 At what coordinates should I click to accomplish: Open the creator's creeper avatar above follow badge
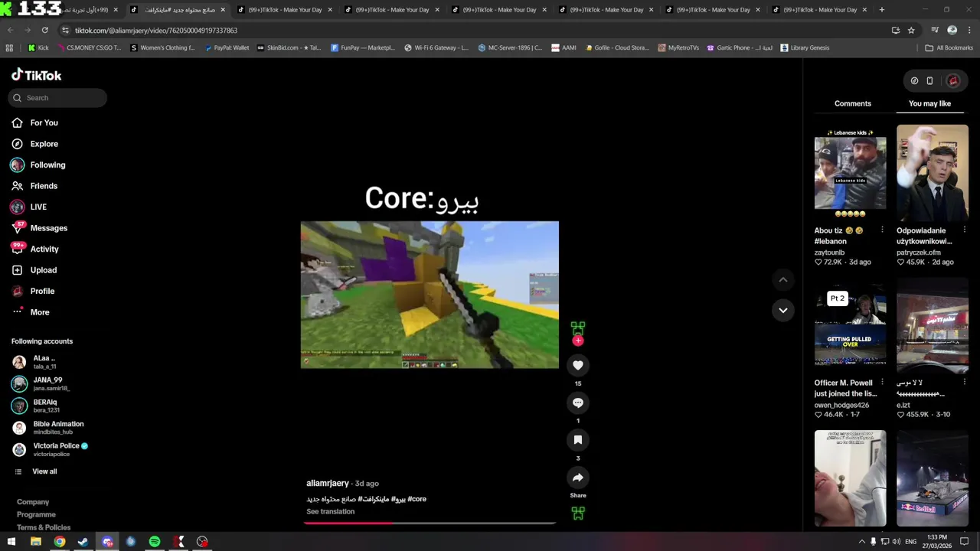coord(578,328)
